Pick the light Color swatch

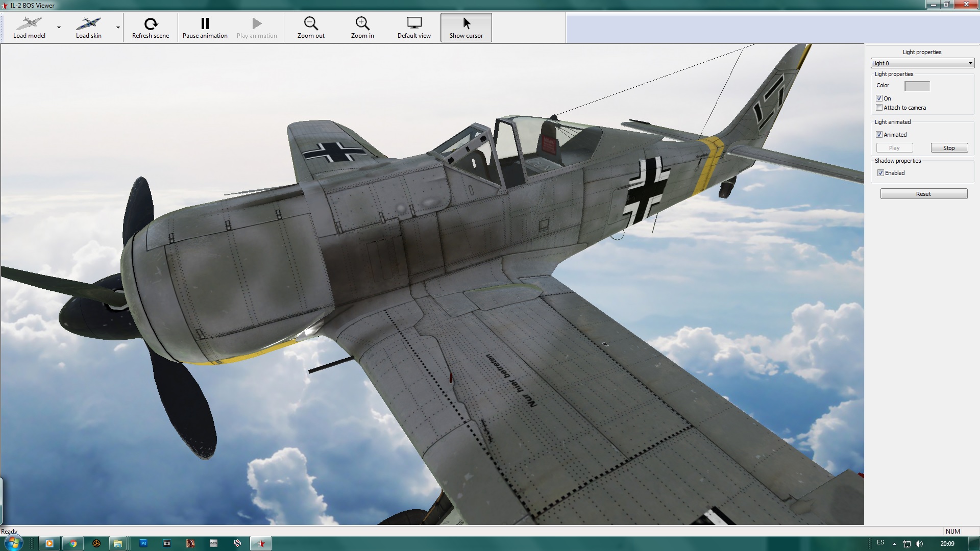point(917,86)
